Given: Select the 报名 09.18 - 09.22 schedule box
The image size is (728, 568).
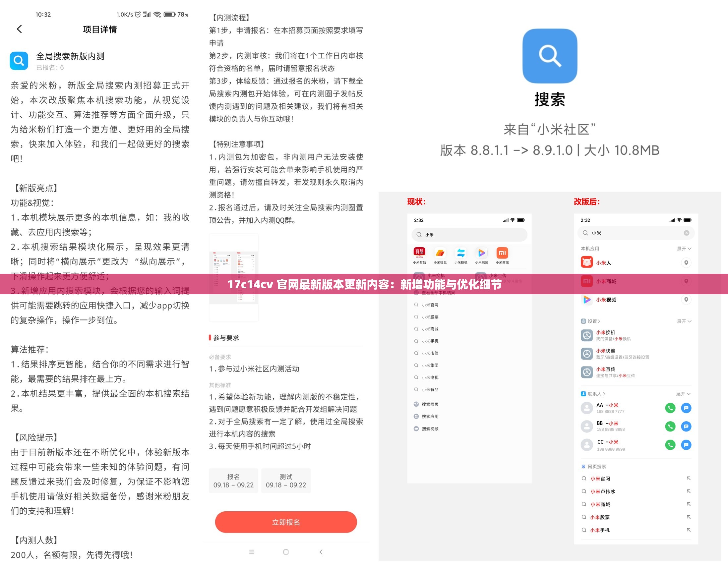Looking at the screenshot, I should pyautogui.click(x=233, y=481).
